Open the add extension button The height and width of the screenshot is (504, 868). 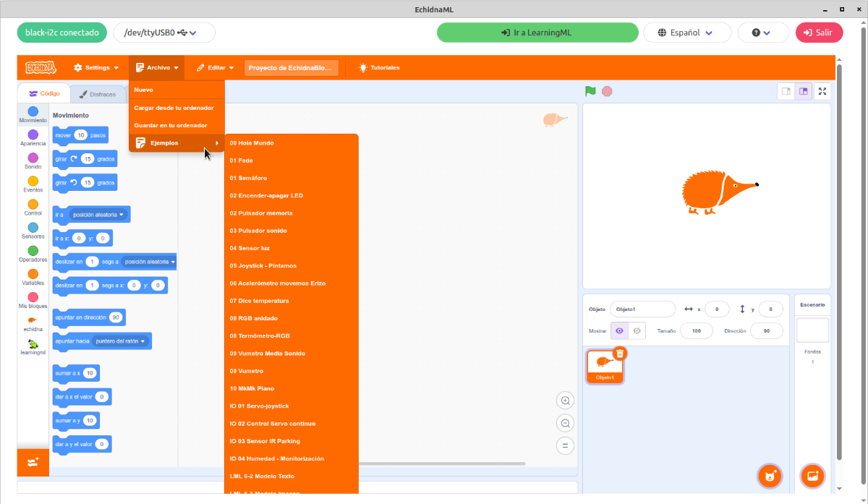[x=33, y=462]
